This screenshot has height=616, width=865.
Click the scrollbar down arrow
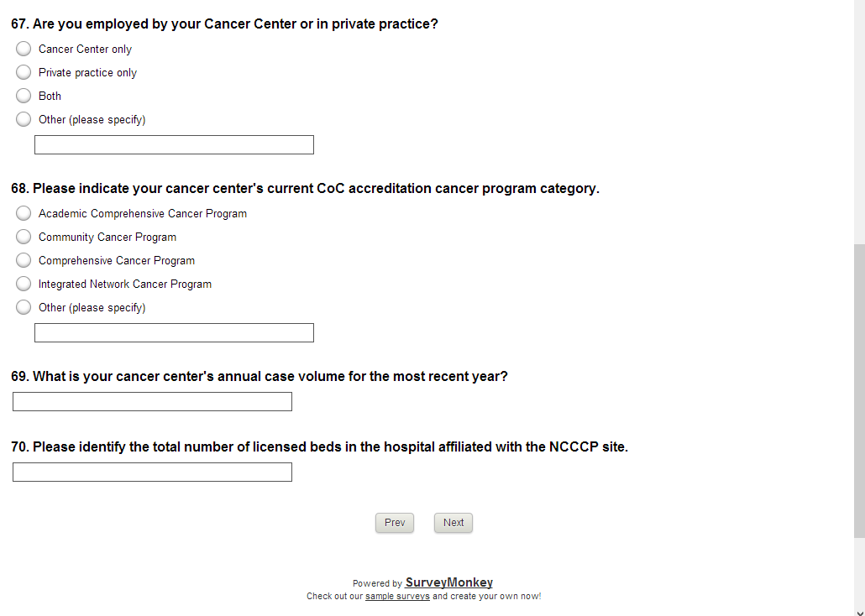[x=858, y=609]
